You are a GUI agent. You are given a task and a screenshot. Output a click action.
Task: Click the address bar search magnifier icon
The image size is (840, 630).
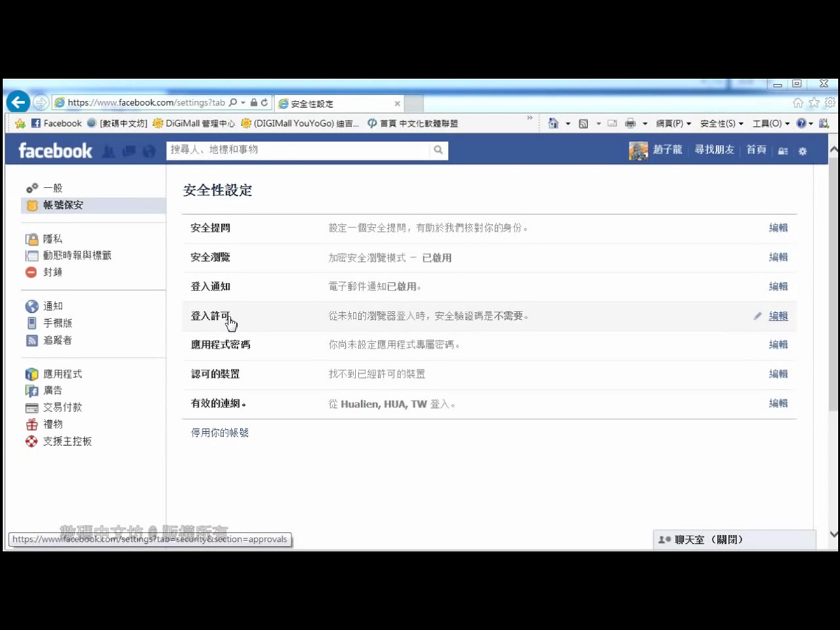[x=233, y=102]
